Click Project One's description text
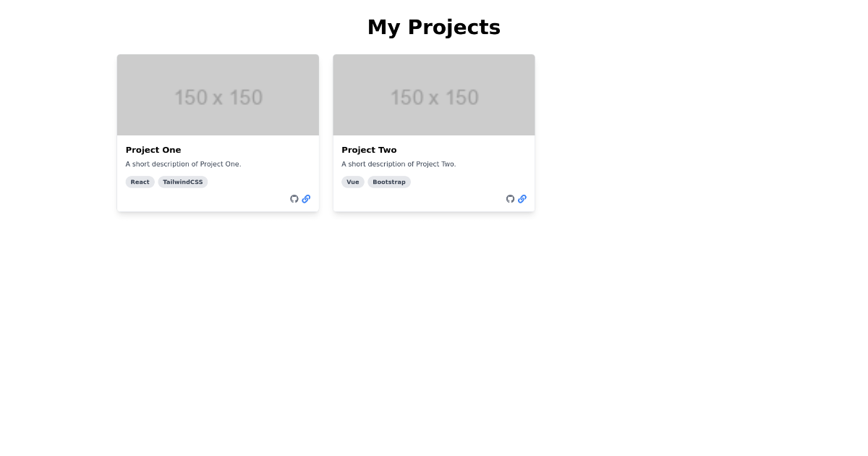Image resolution: width=868 pixels, height=456 pixels. pyautogui.click(x=183, y=164)
